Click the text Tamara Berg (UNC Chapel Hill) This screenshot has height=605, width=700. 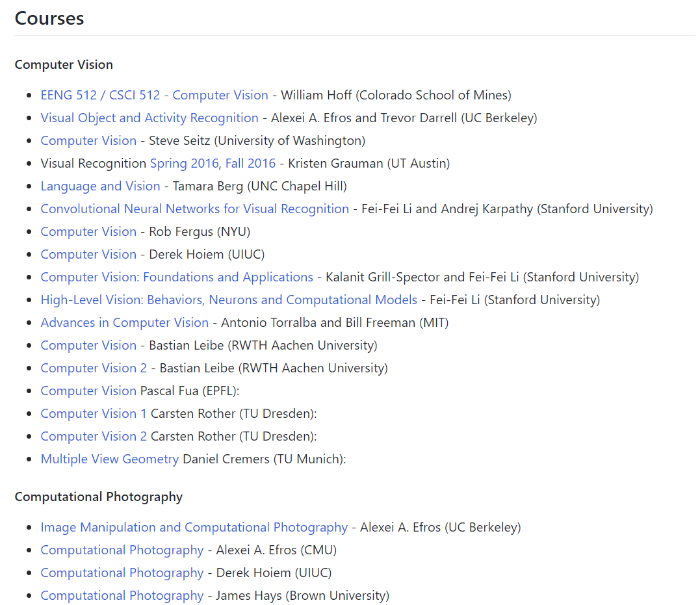point(260,187)
